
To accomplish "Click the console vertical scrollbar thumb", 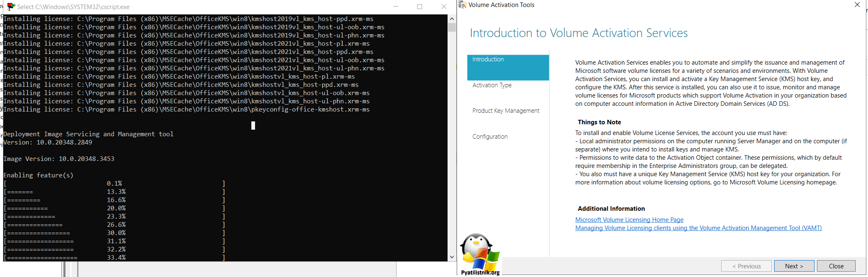I will 452,27.
